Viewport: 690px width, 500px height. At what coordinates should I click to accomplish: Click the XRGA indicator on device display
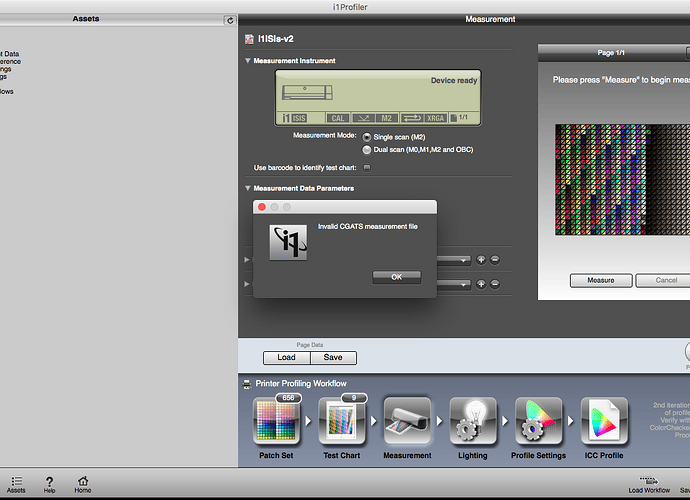(x=435, y=118)
